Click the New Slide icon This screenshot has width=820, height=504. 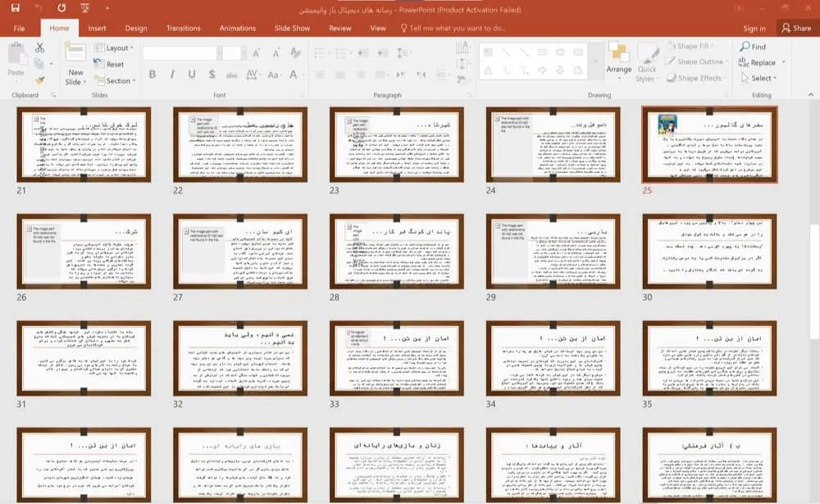[75, 52]
